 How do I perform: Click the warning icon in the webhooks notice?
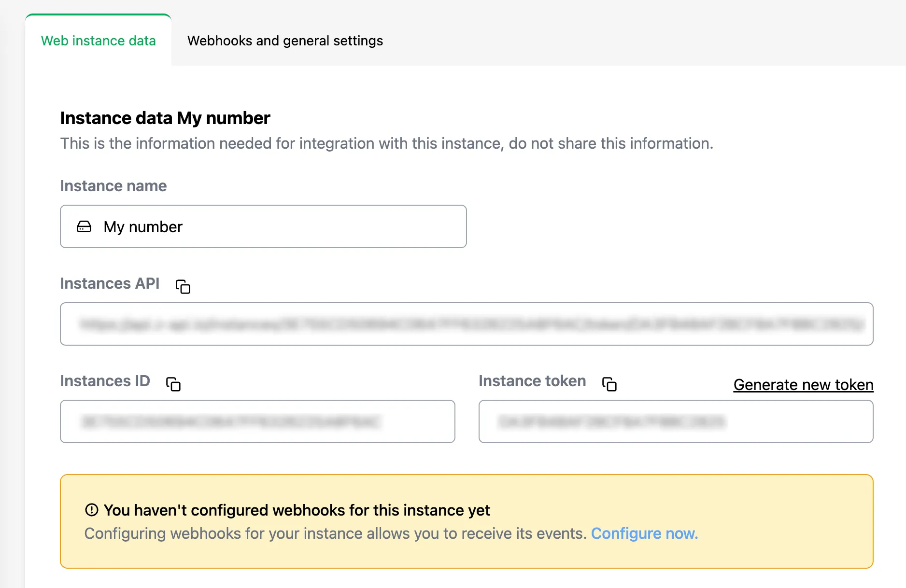pos(92,510)
